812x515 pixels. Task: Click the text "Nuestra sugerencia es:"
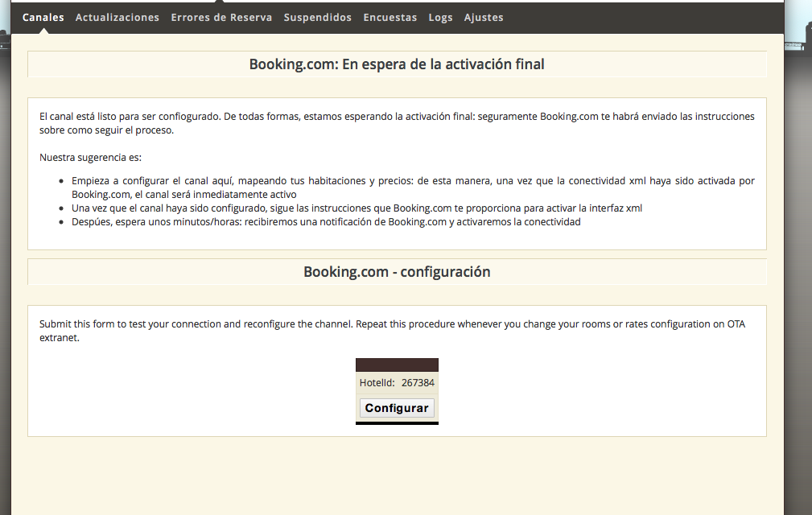click(x=91, y=158)
